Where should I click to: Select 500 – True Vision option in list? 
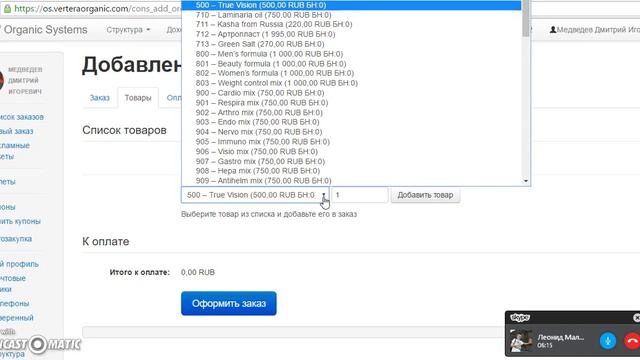(x=351, y=5)
